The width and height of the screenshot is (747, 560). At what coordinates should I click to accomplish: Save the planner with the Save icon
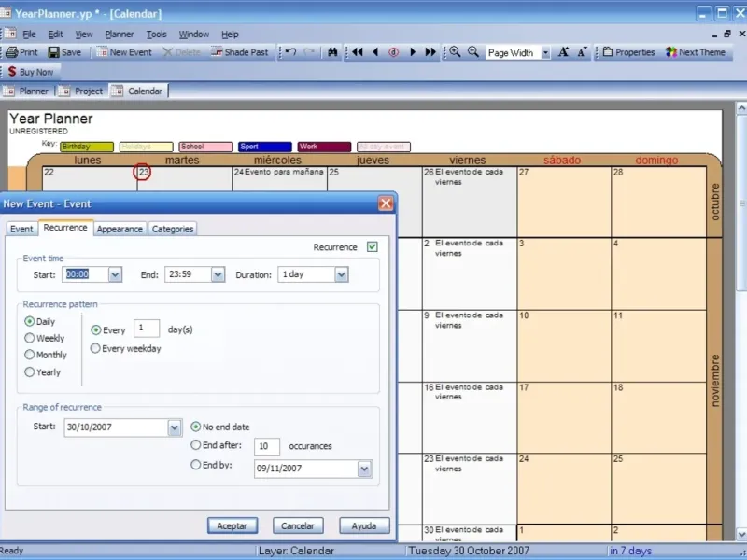(x=64, y=52)
